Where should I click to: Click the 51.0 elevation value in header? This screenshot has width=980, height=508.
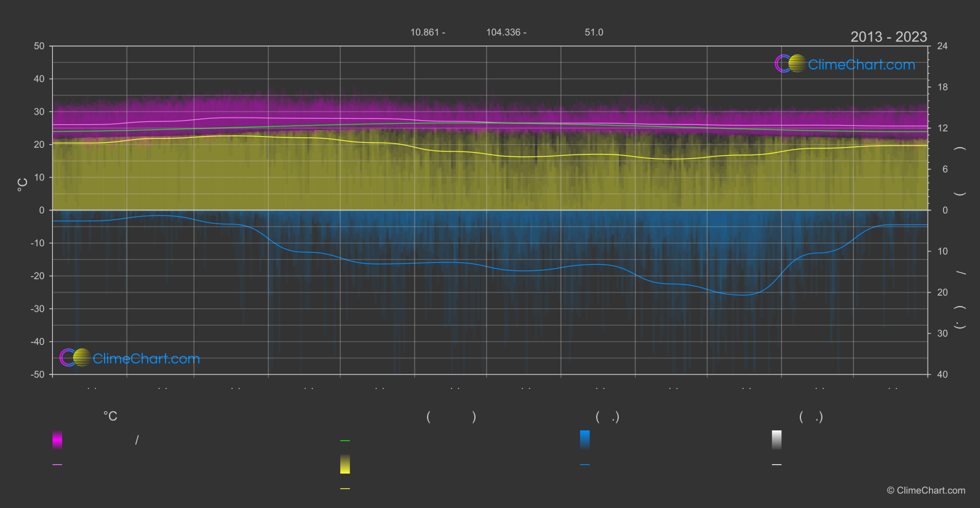[x=594, y=32]
